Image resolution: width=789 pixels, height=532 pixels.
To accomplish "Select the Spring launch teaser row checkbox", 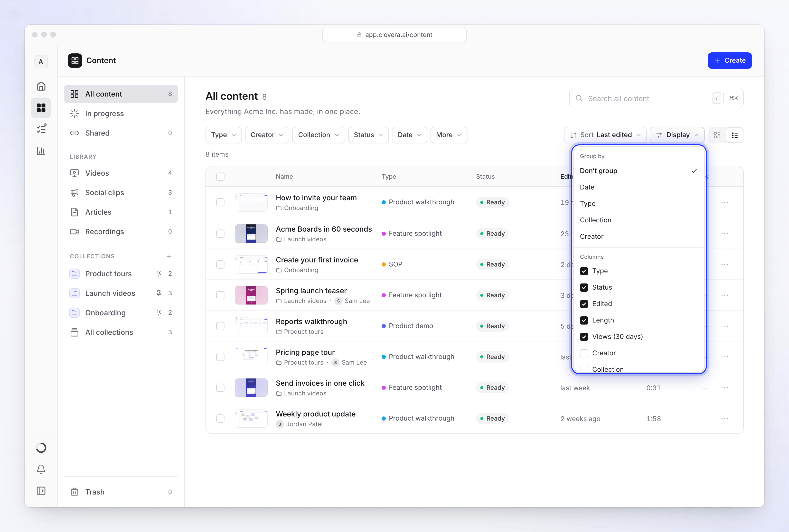I will [x=220, y=295].
